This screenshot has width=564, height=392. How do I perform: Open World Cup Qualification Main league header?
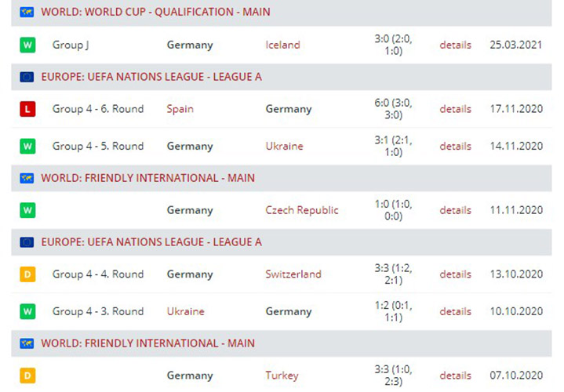156,13
